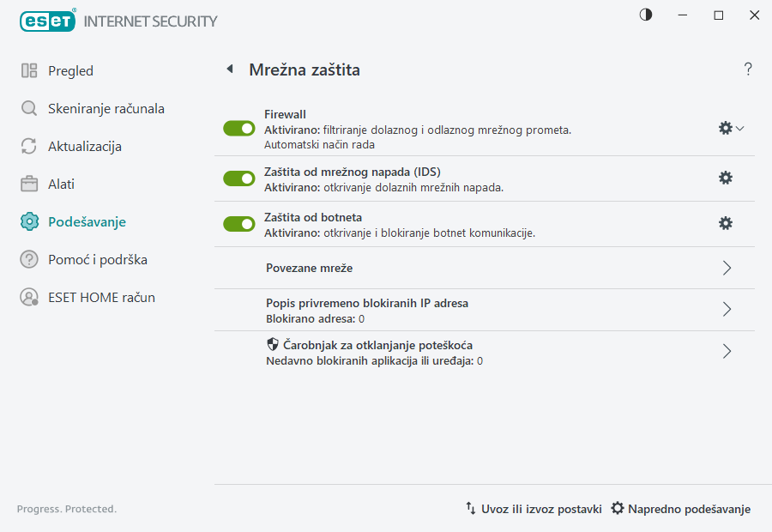Screen dimensions: 772x532
Task: Disable the Firewall toggle switch
Action: click(238, 128)
